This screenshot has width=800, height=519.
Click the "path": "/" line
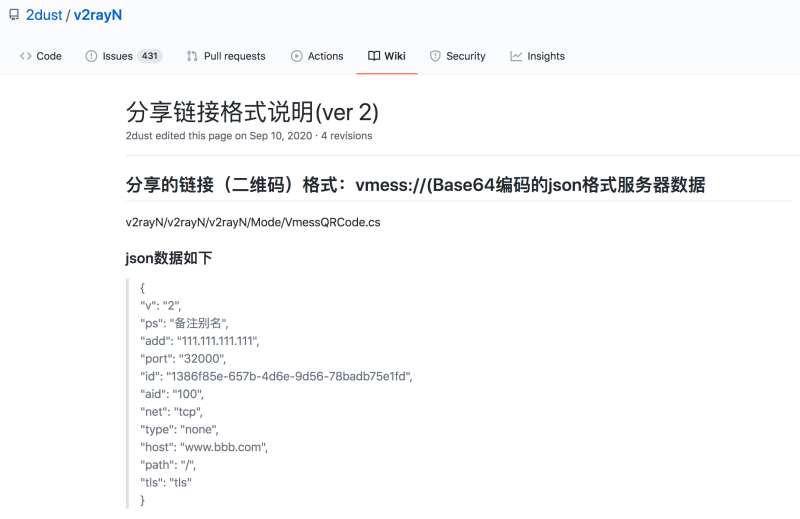(167, 465)
